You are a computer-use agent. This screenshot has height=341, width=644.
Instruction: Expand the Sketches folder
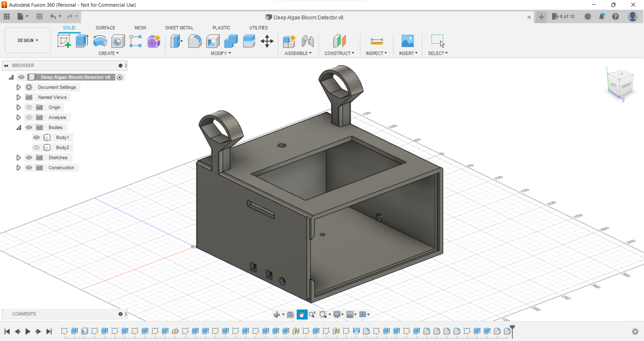click(x=19, y=158)
